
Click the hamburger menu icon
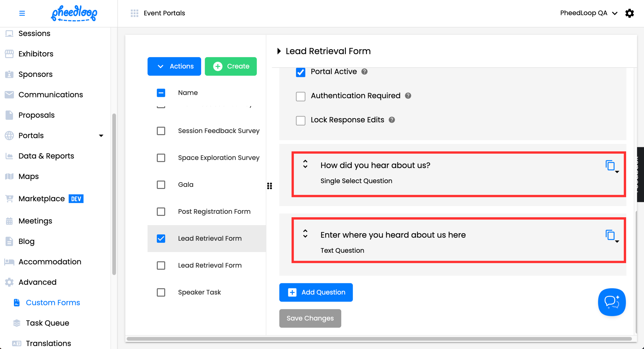coord(22,13)
